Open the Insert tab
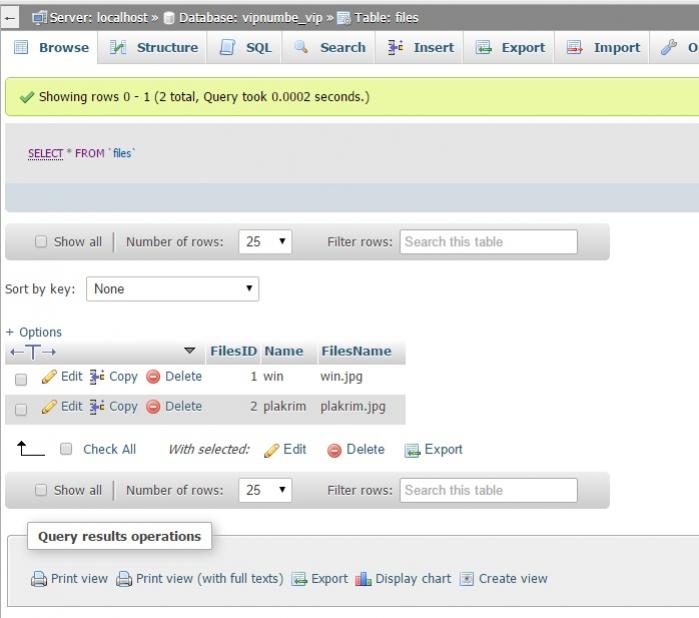The height and width of the screenshot is (618, 699). (421, 47)
